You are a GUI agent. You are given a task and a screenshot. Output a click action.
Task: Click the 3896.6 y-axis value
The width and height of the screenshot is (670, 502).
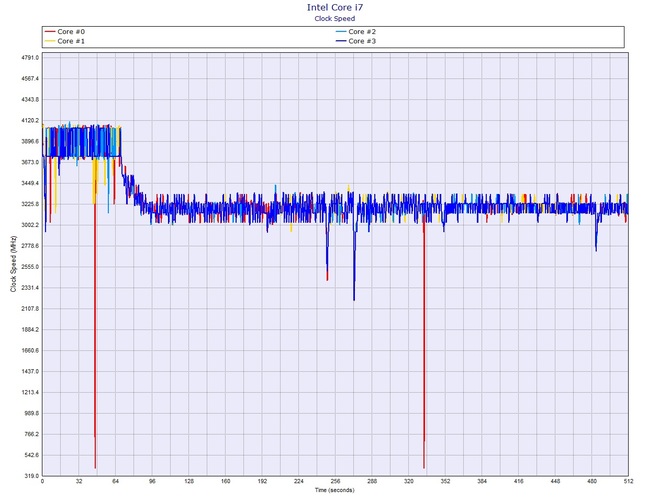pos(30,141)
